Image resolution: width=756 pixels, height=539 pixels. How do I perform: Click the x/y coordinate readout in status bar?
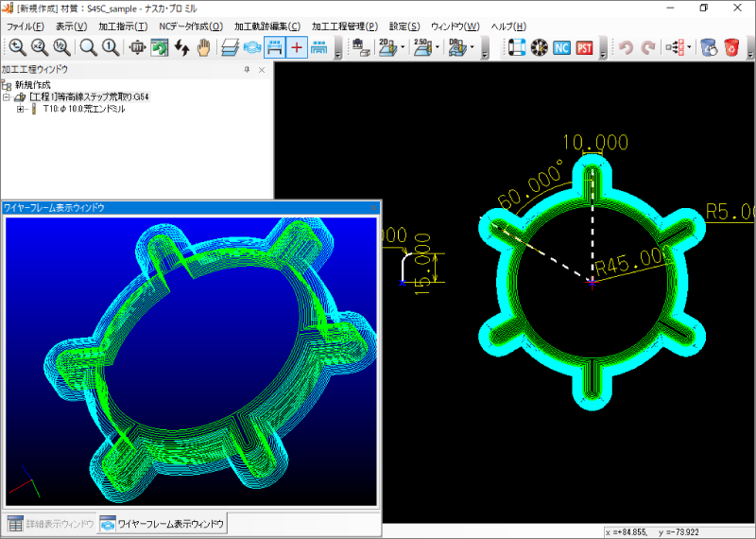coord(652,532)
